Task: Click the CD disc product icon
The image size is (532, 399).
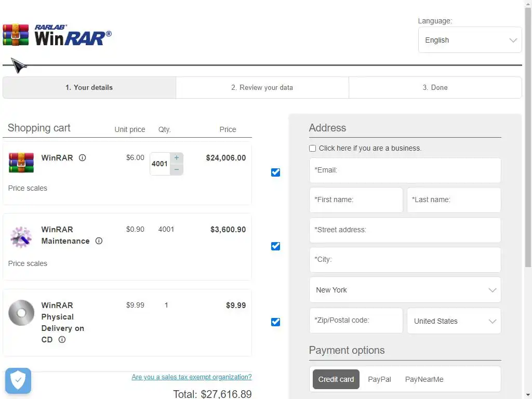Action: (21, 312)
